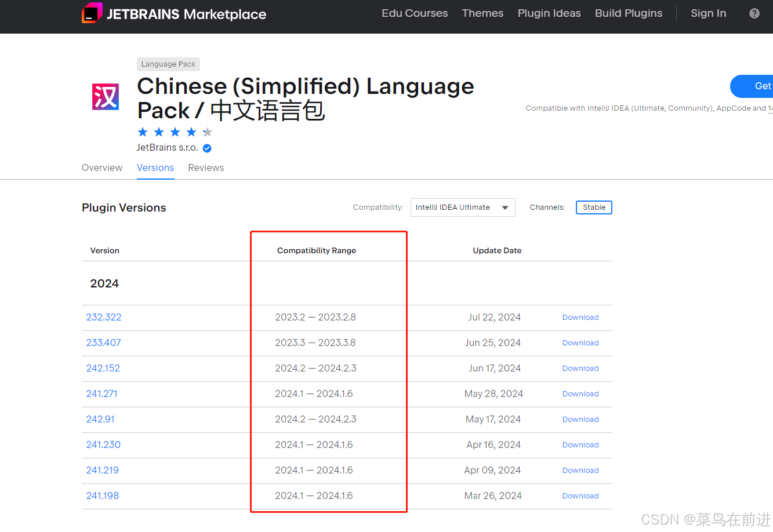
Task: Click the Update Date column header
Action: tap(497, 251)
